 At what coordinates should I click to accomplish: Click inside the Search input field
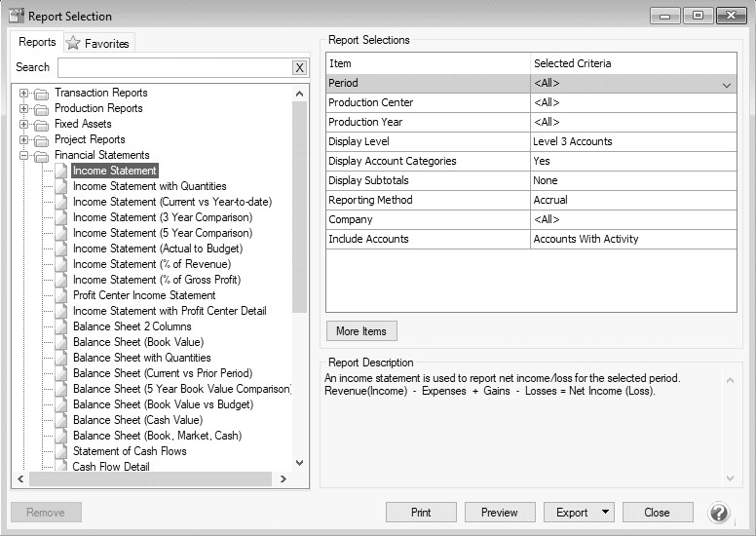pyautogui.click(x=173, y=67)
